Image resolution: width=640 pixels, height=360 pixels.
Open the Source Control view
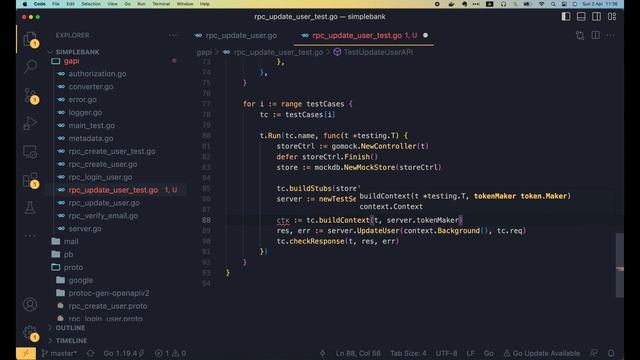click(30, 96)
